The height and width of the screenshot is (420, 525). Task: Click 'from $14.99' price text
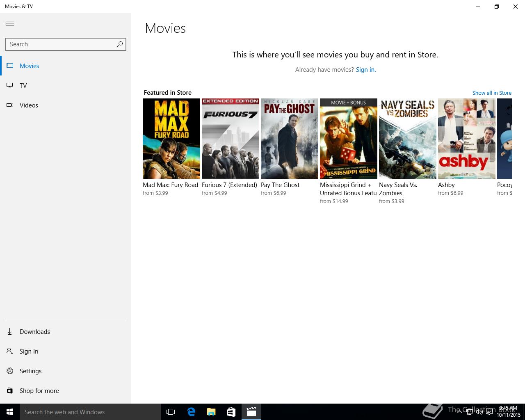pos(334,201)
